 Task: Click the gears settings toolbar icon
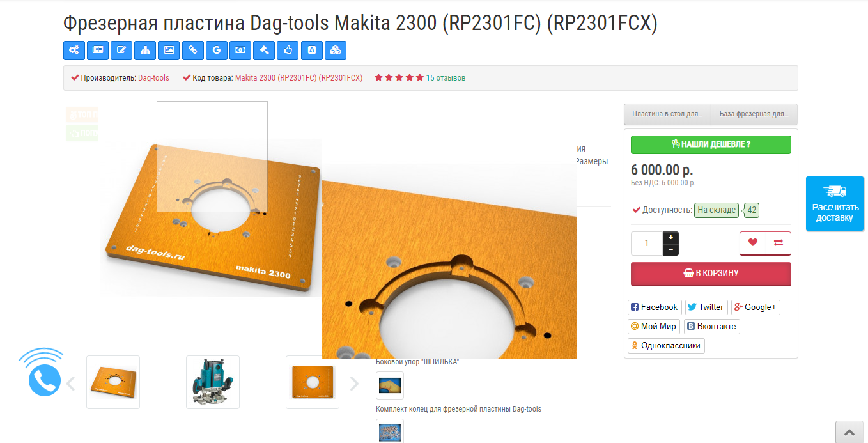pos(74,50)
